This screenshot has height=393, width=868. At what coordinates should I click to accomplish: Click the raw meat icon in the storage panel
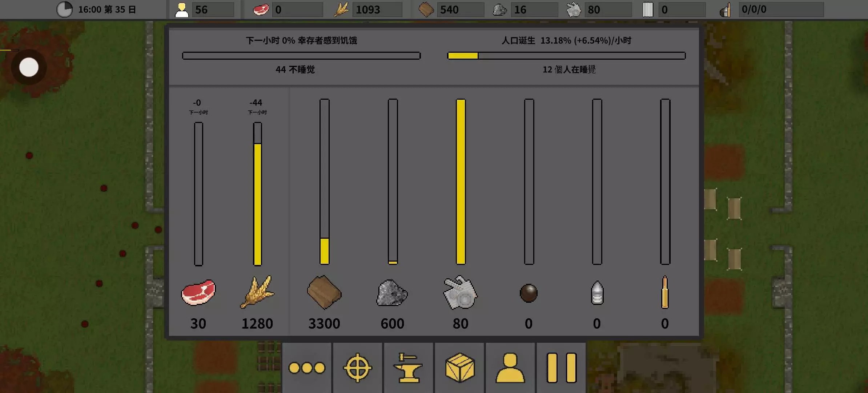click(198, 292)
